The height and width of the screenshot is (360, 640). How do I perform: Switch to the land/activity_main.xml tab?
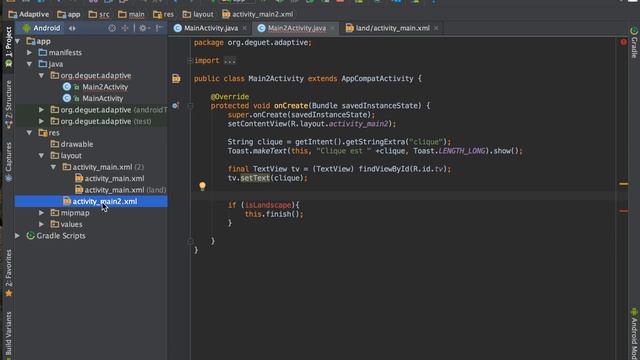click(392, 28)
